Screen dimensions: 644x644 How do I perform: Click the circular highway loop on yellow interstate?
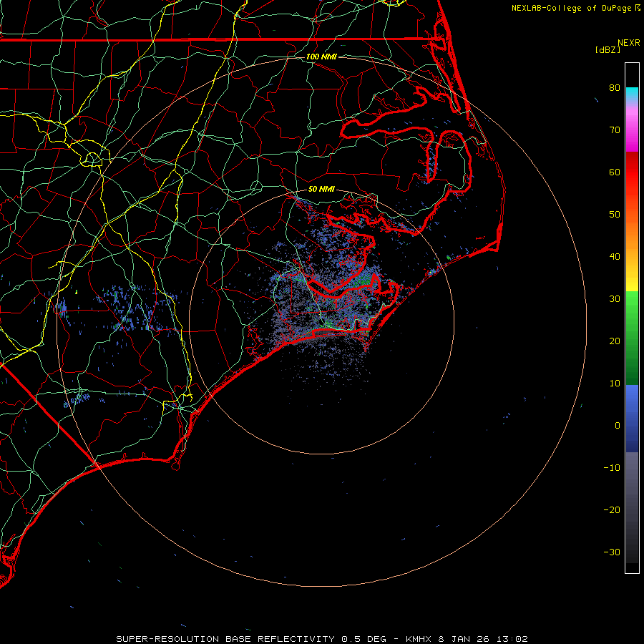point(92,159)
